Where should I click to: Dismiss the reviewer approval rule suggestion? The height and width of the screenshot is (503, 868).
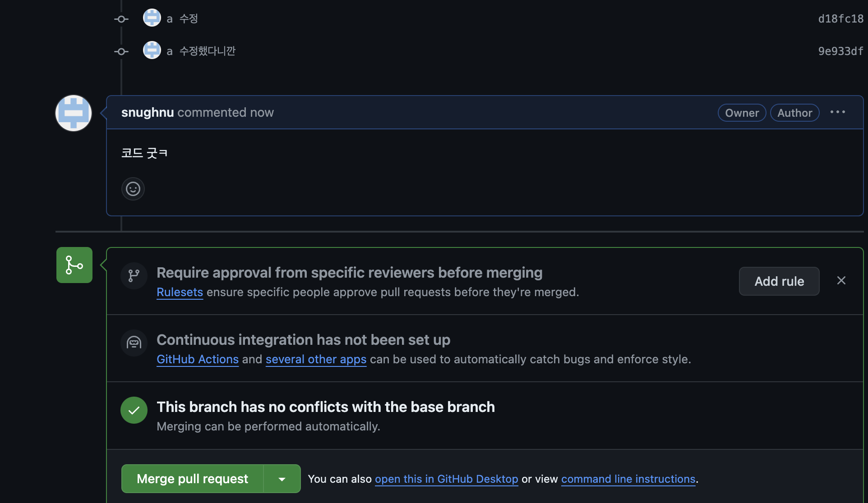841,281
